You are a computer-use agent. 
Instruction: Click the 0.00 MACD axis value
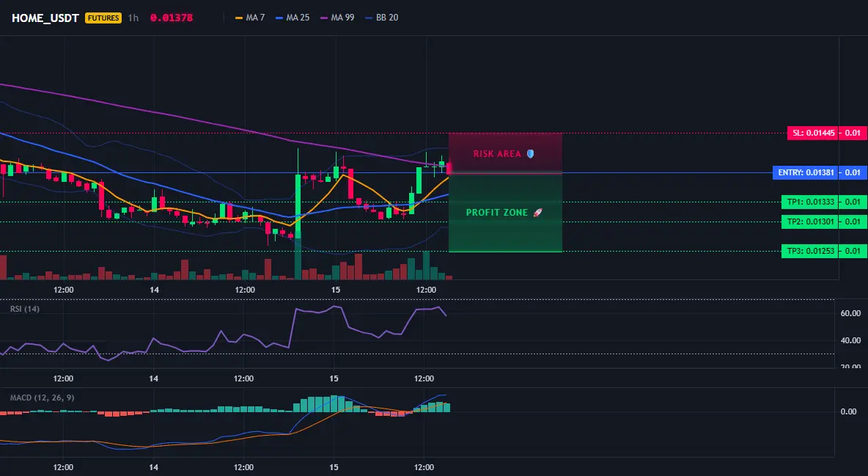pyautogui.click(x=849, y=411)
